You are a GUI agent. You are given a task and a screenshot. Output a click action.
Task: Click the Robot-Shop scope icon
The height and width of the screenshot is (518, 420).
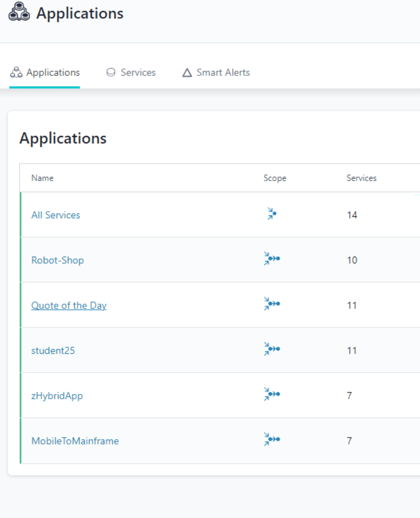pos(272,259)
